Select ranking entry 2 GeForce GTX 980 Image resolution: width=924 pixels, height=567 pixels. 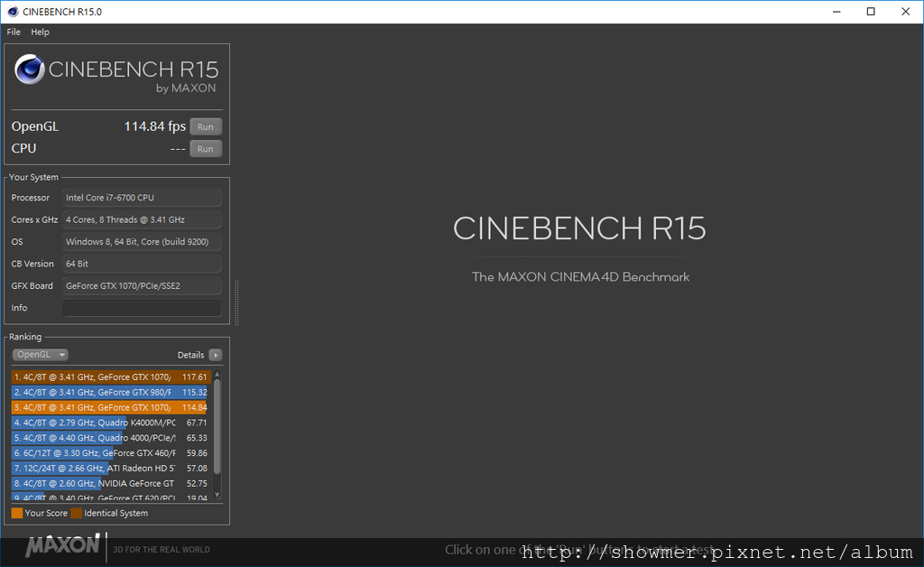pos(111,393)
